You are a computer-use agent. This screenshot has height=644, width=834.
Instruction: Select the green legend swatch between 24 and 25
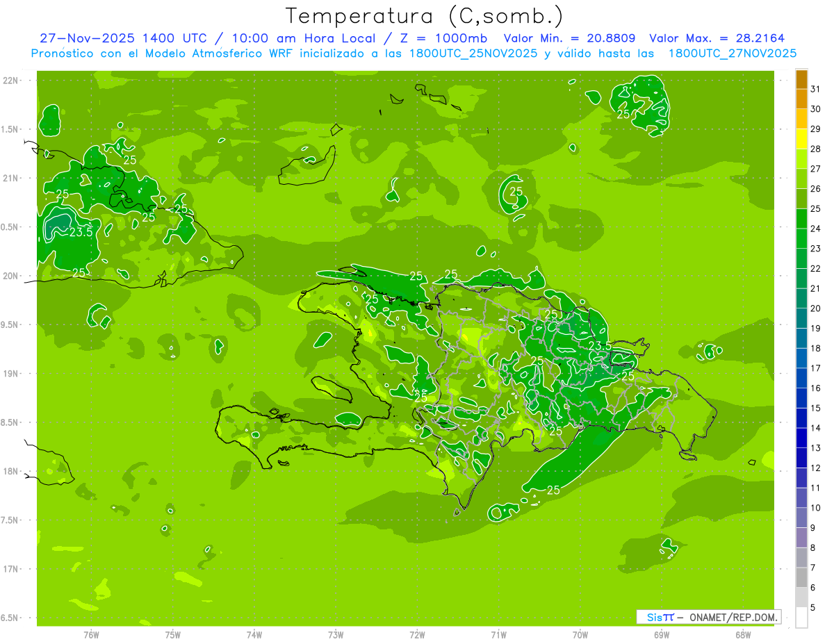801,219
